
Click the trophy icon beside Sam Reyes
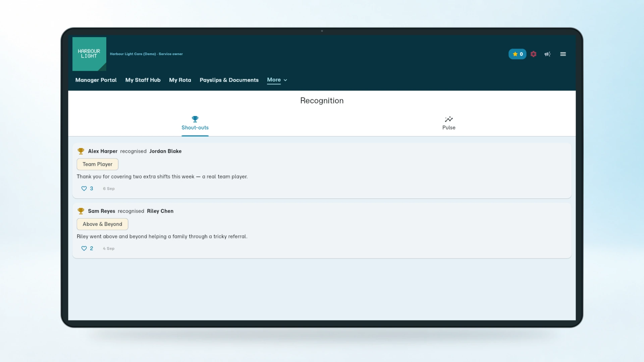click(x=81, y=211)
